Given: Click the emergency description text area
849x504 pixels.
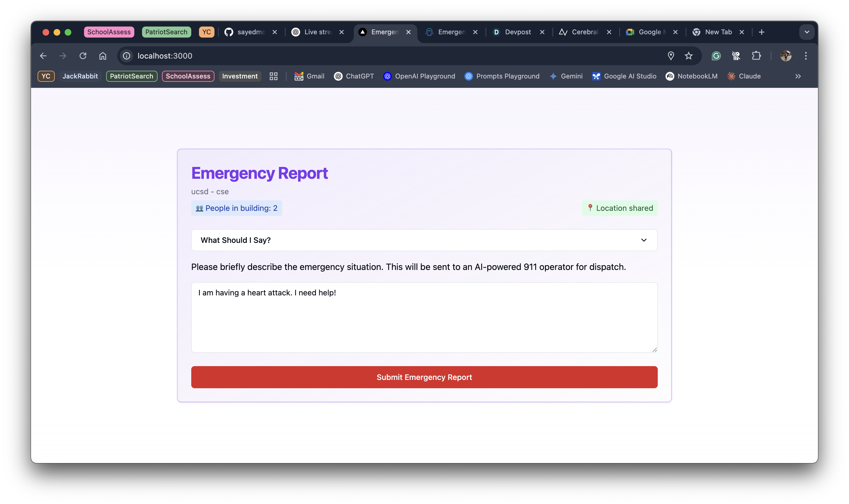Looking at the screenshot, I should (x=424, y=317).
